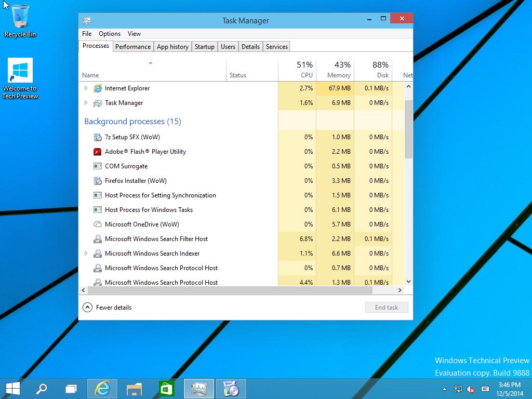Sort processes by the Memory column
The width and height of the screenshot is (532, 399).
(335, 71)
